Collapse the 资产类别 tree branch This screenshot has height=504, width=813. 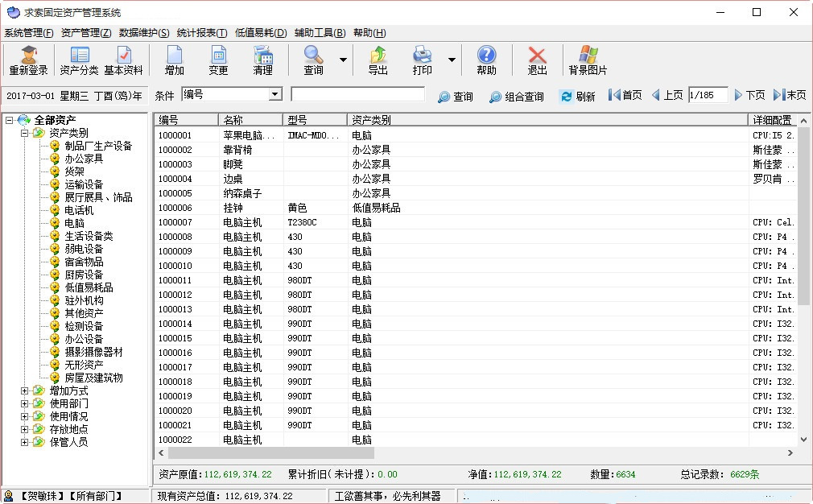[x=26, y=133]
